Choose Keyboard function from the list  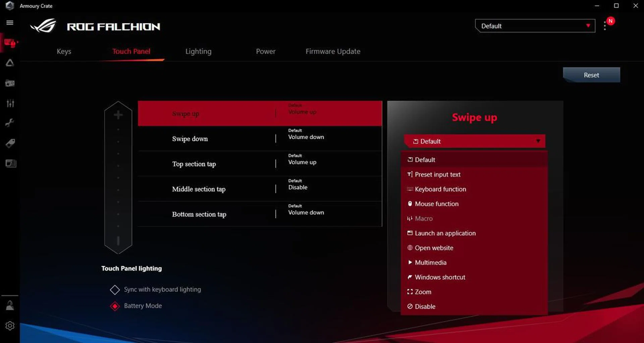(440, 189)
